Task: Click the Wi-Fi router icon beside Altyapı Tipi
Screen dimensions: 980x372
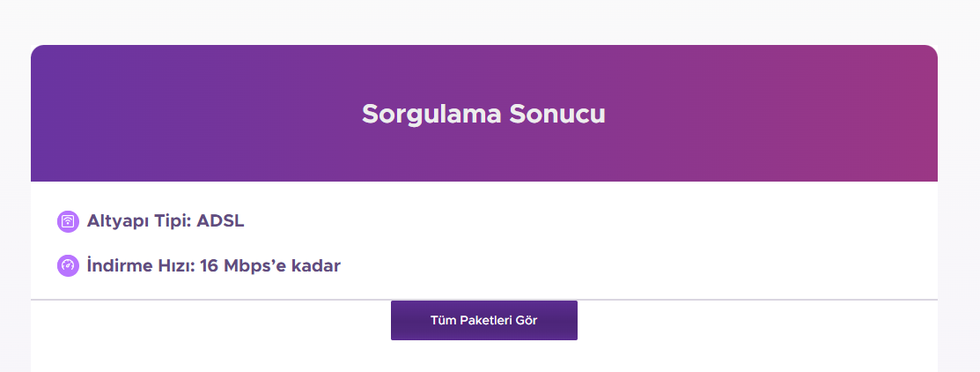Action: [68, 221]
